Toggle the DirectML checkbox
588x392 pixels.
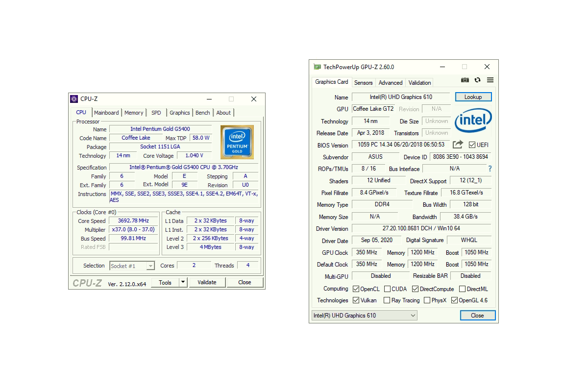[x=462, y=289]
